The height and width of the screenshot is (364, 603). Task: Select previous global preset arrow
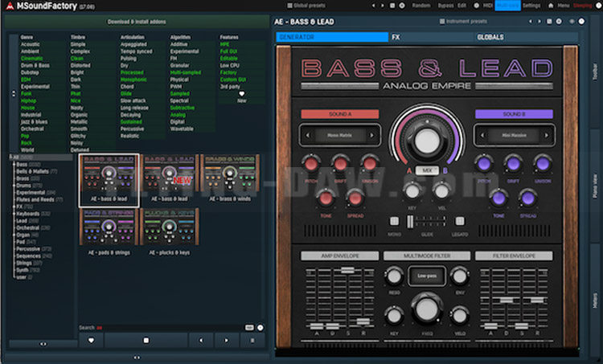[373, 6]
